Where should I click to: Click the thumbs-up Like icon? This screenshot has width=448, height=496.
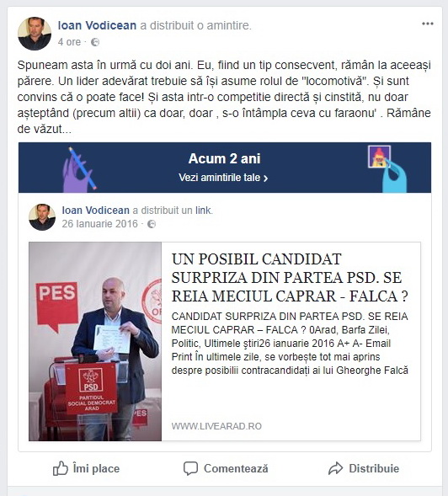60,468
